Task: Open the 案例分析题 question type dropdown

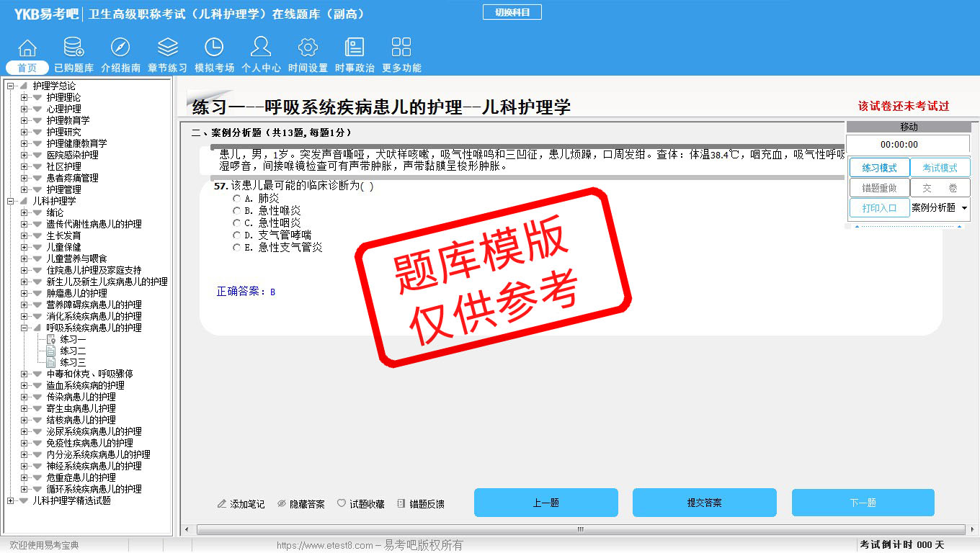Action: click(x=964, y=208)
